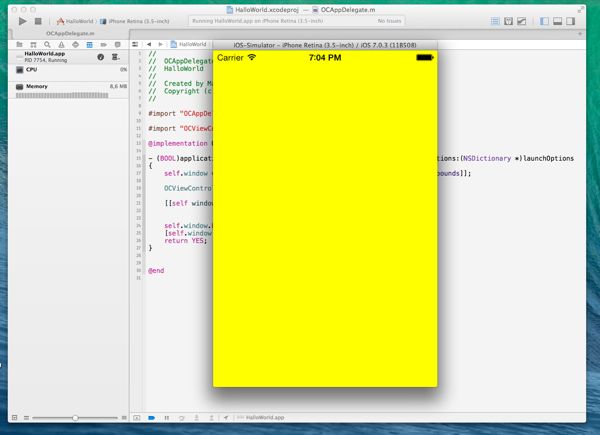Image resolution: width=600 pixels, height=435 pixels.
Task: Click the NSDictionary type in code
Action: pos(487,158)
